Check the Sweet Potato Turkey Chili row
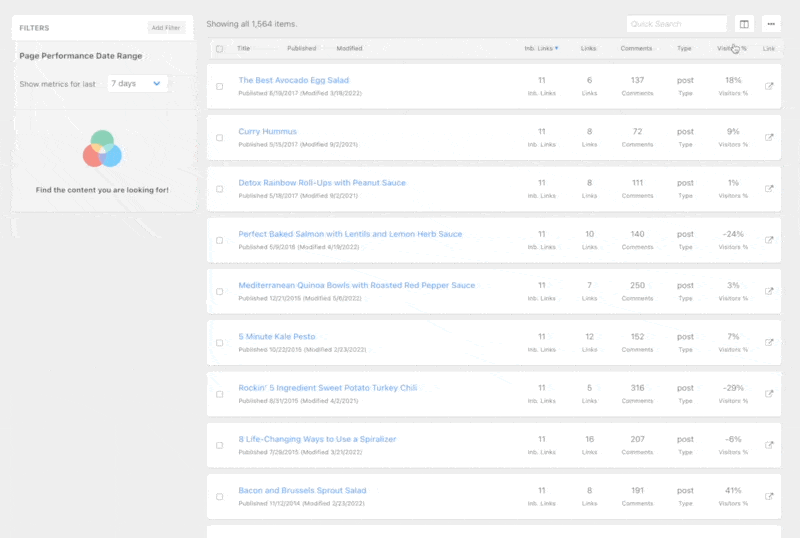 (x=219, y=394)
